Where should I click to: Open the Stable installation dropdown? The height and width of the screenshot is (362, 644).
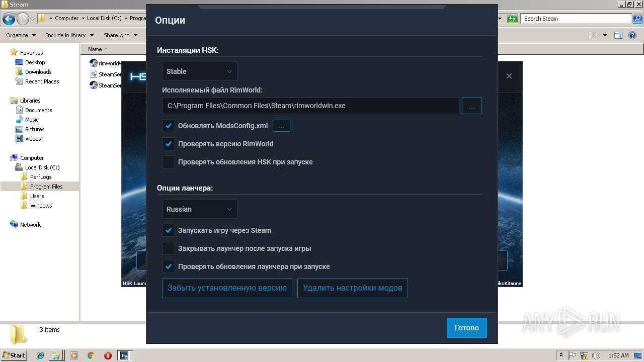point(199,71)
